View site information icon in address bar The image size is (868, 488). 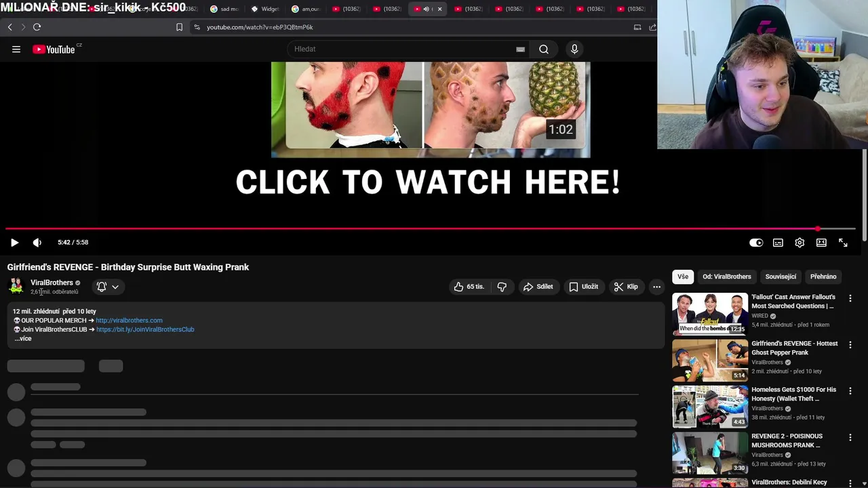point(197,27)
